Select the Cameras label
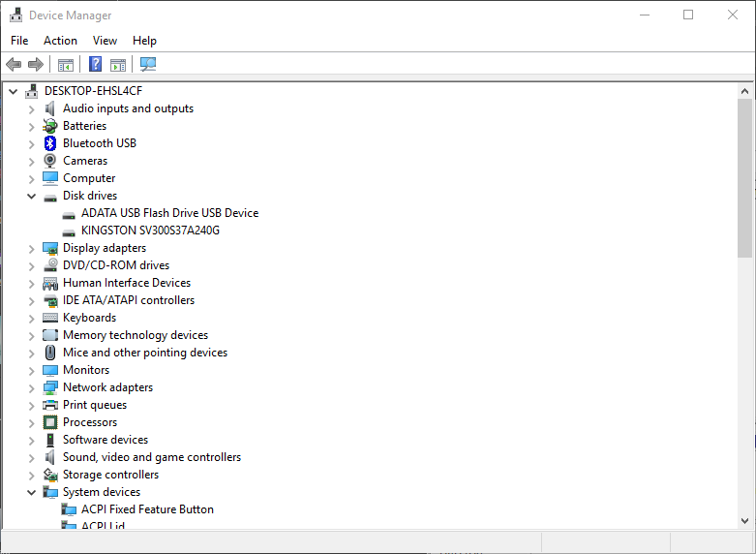Screen dimensions: 756x554 click(x=85, y=161)
